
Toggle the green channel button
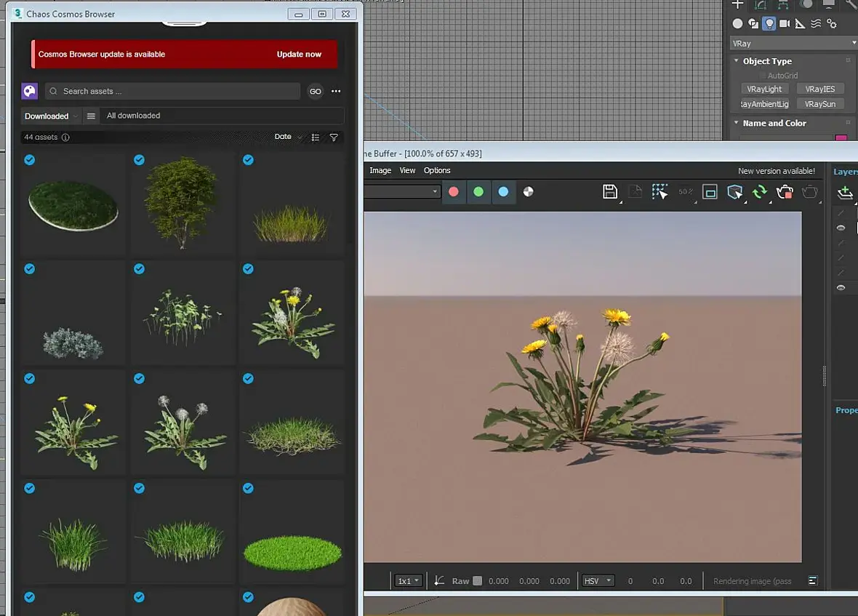tap(478, 192)
